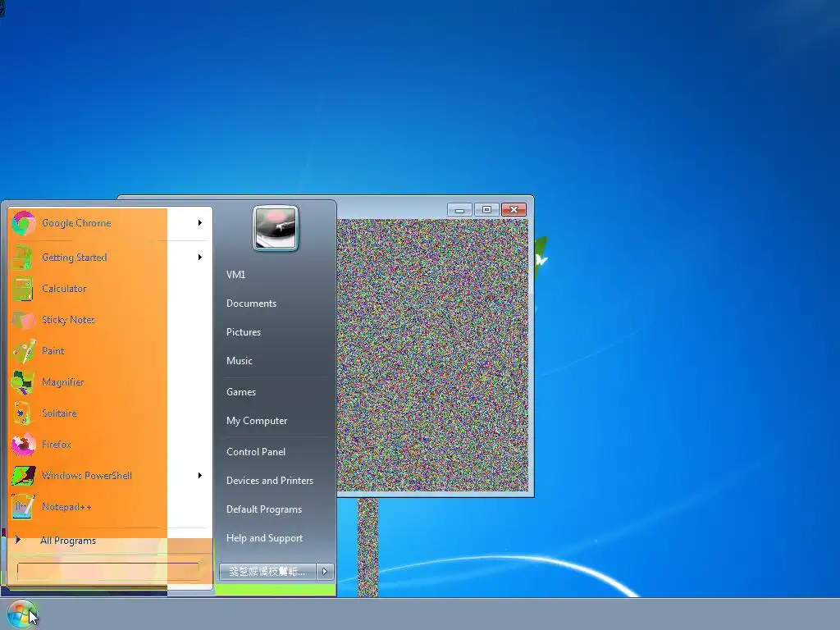Image resolution: width=840 pixels, height=630 pixels.
Task: Launch Notepad++ icon
Action: click(23, 507)
